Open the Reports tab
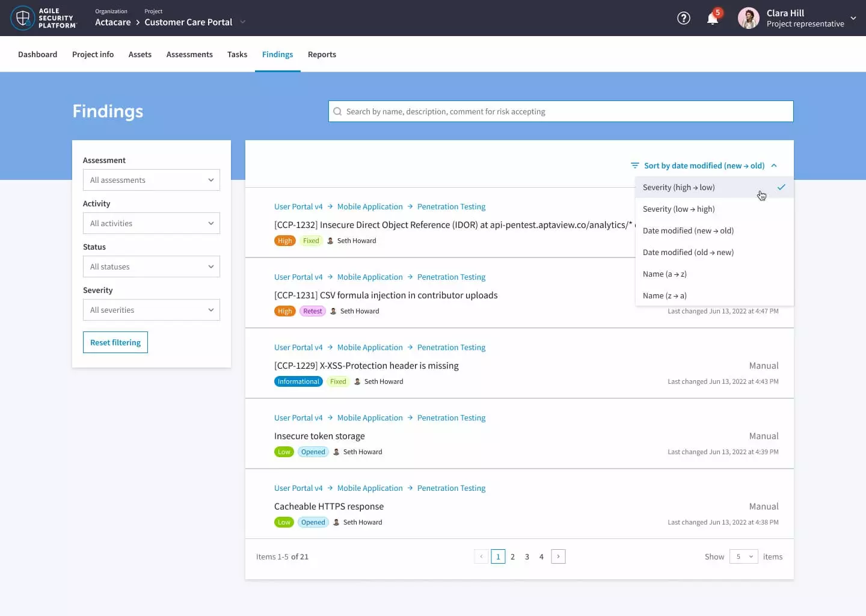This screenshot has height=616, width=866. coord(322,54)
